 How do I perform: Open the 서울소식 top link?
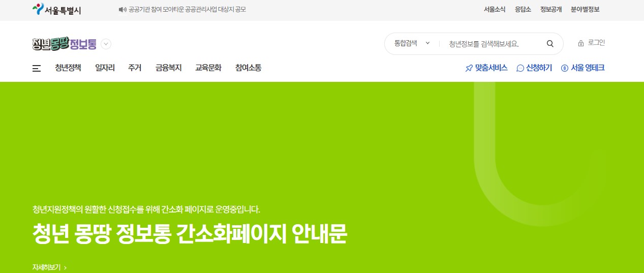[x=495, y=10]
